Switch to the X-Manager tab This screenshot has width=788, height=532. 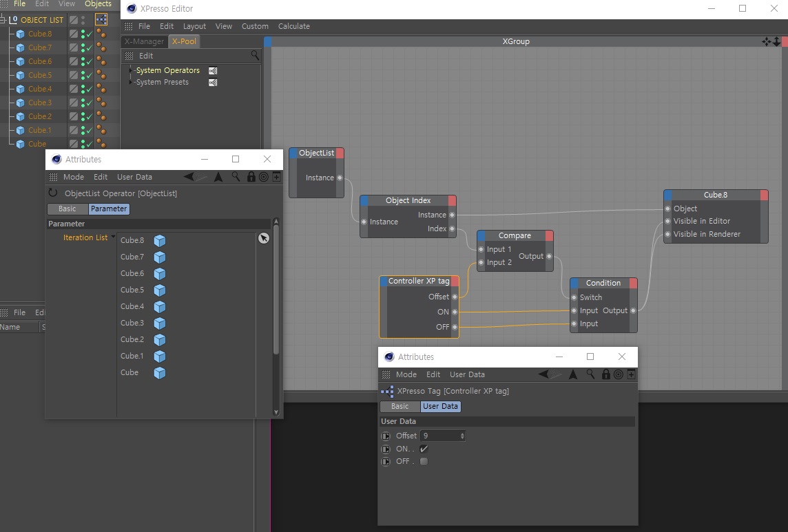144,41
